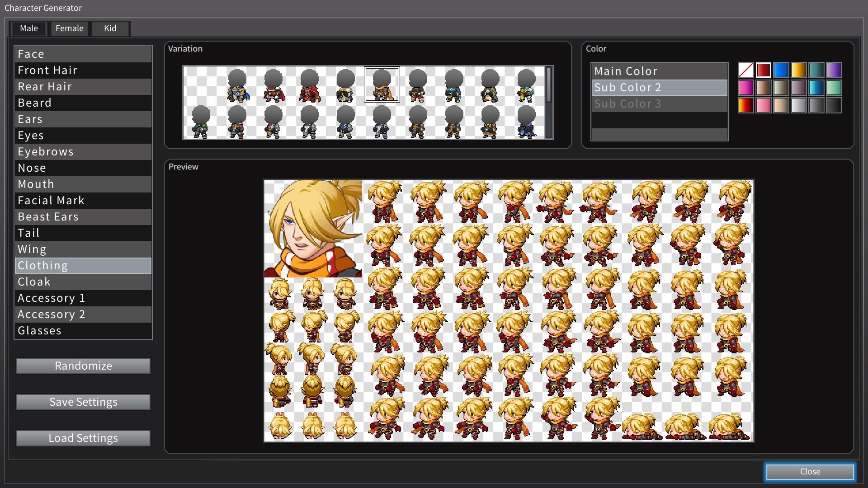Select the Main Color option in the Color list
This screenshot has height=488, width=868.
[659, 71]
